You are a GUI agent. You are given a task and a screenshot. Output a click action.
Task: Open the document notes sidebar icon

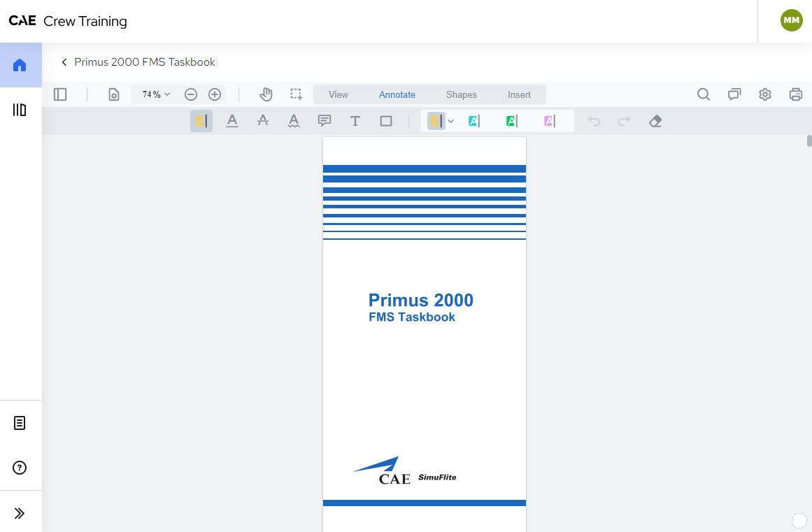click(20, 424)
